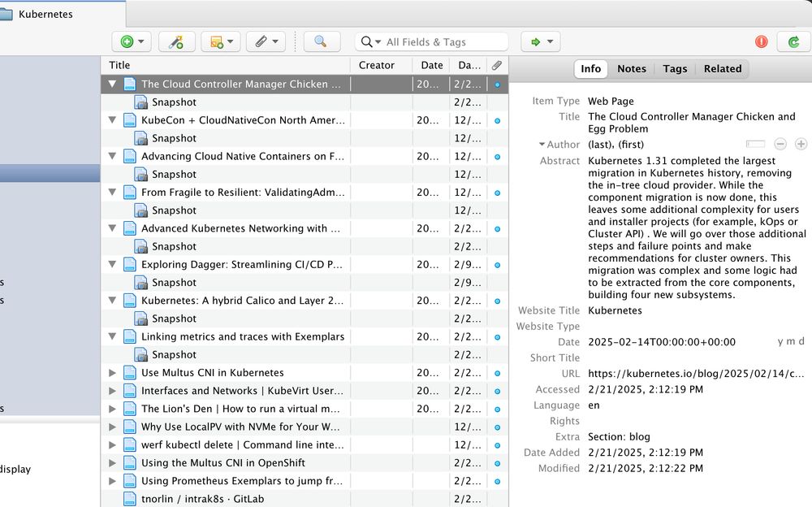Click the remove creator minus button

coord(780,144)
